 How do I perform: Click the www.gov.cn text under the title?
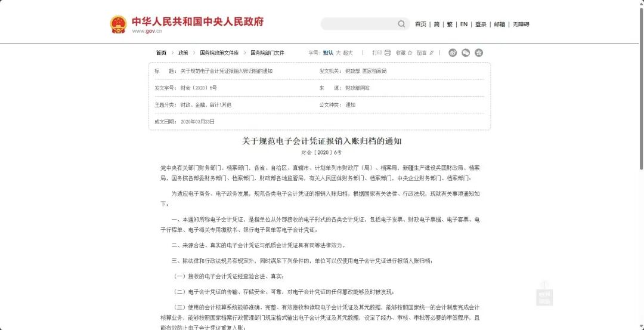147,31
